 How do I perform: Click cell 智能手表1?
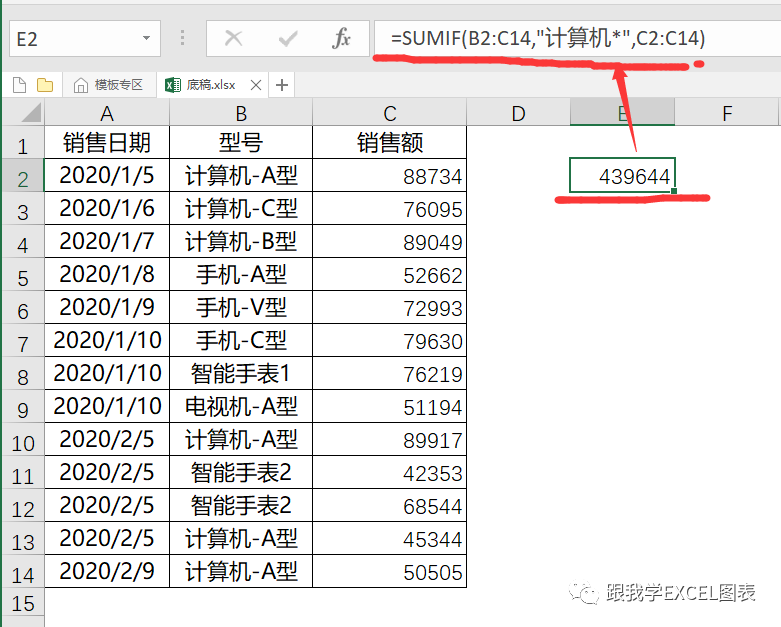[x=241, y=373]
